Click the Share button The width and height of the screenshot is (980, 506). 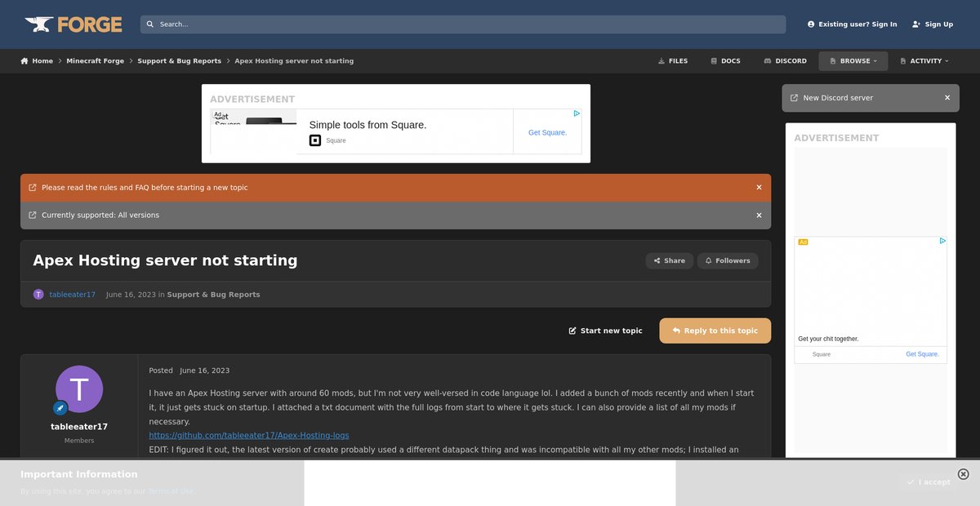[x=669, y=261]
